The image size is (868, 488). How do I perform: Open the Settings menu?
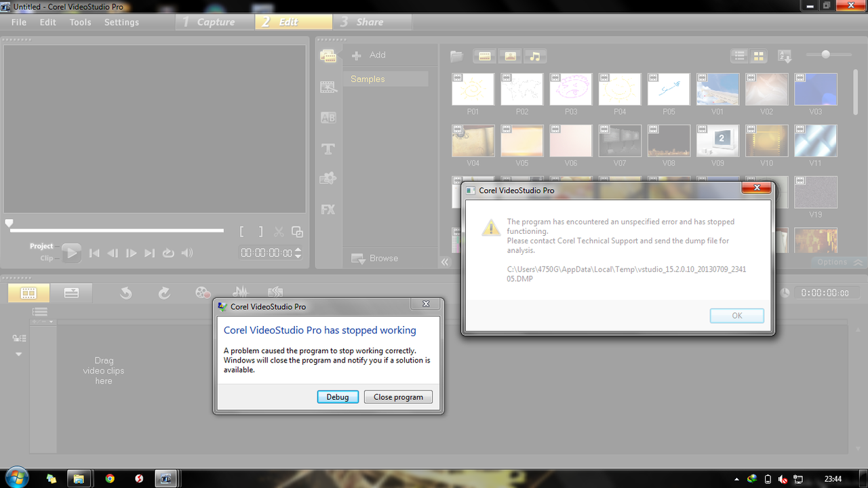tap(121, 22)
